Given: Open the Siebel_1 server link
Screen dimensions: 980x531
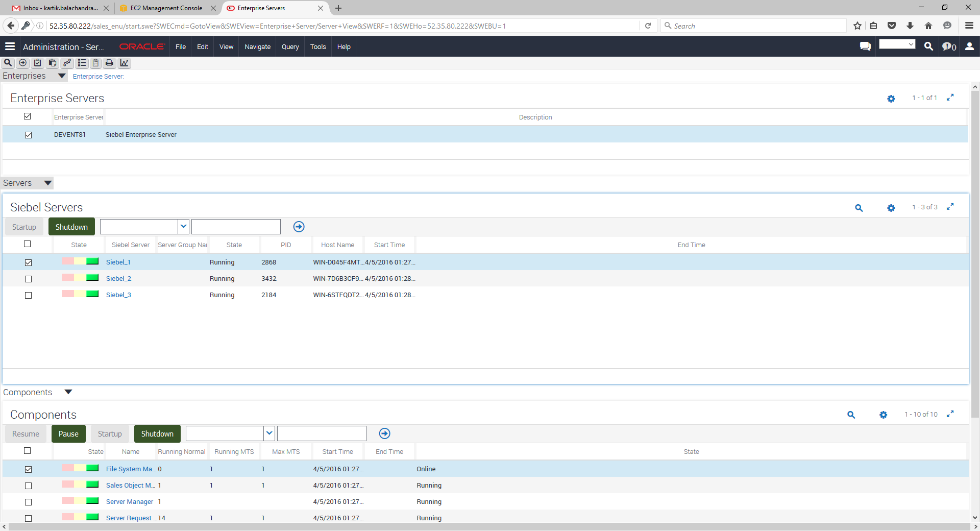Looking at the screenshot, I should (118, 262).
